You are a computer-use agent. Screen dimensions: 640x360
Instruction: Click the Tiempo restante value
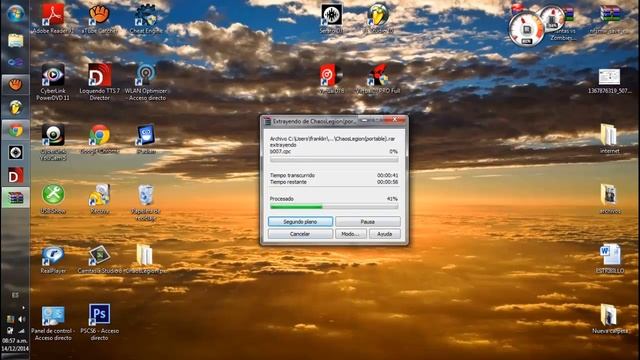click(387, 182)
